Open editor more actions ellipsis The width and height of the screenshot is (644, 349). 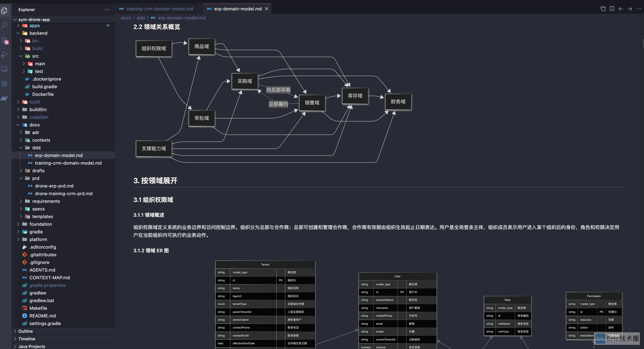(639, 9)
